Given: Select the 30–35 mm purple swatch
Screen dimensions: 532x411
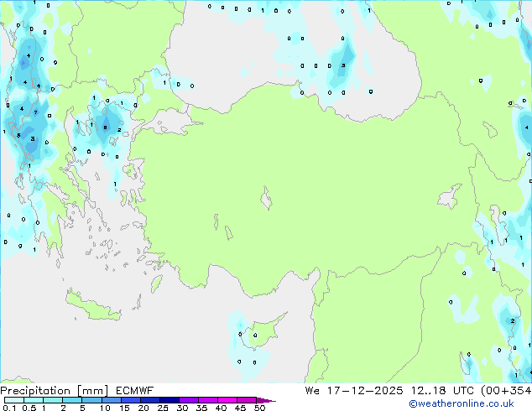Looking at the screenshot, I should click(189, 400).
